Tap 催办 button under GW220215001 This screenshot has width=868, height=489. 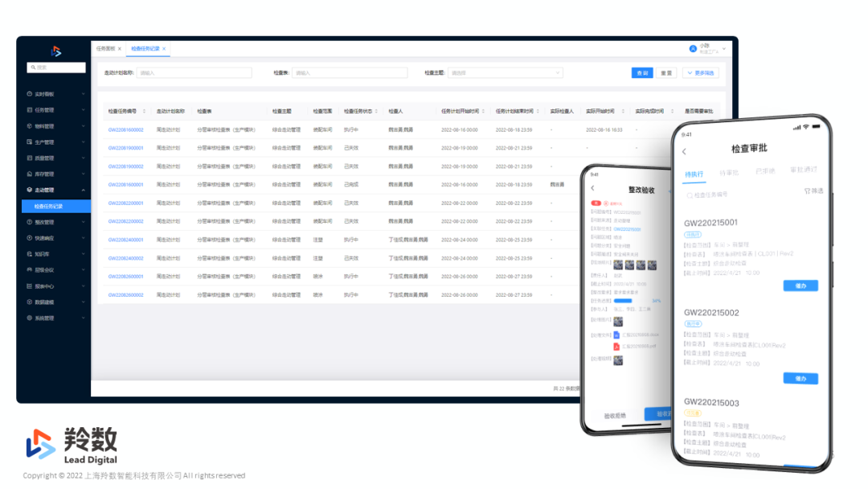800,286
